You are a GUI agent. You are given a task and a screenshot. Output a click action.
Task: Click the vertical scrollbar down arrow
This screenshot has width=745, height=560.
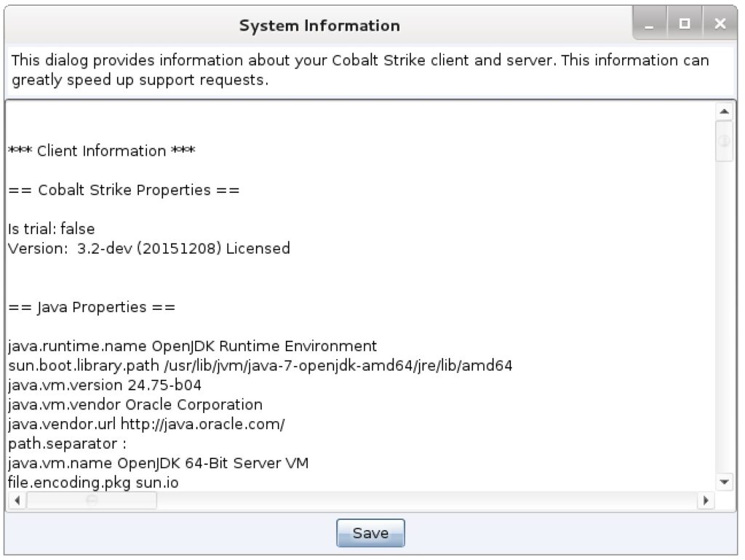[724, 481]
